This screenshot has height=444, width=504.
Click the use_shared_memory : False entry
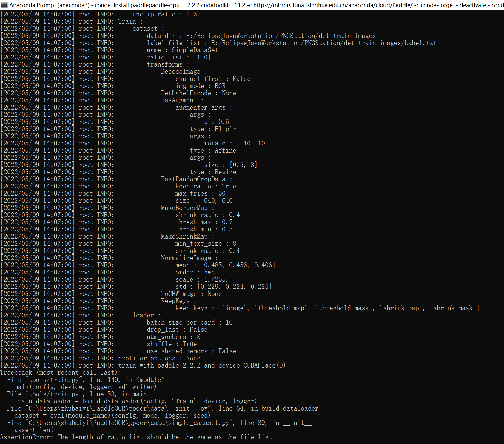(x=192, y=351)
